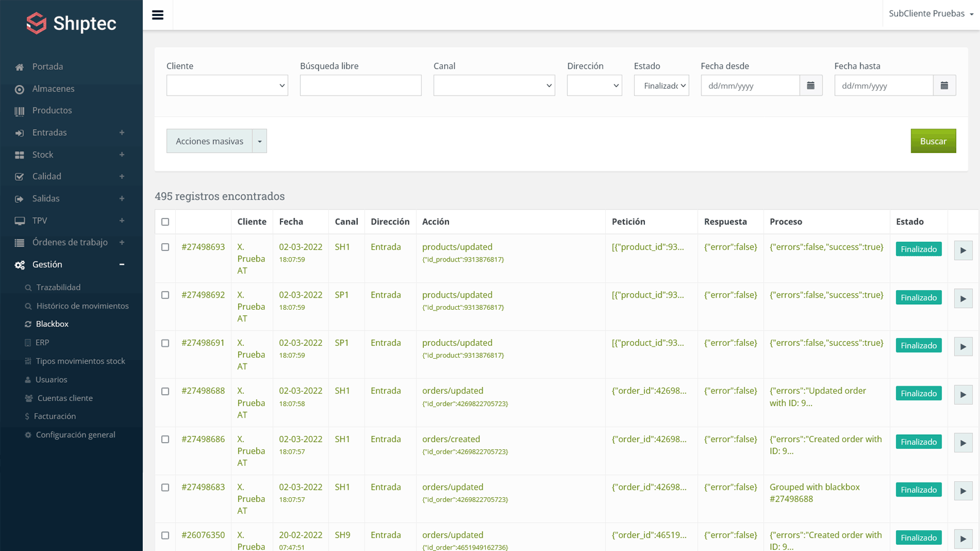Check the checkbox for record #27498692

[165, 295]
